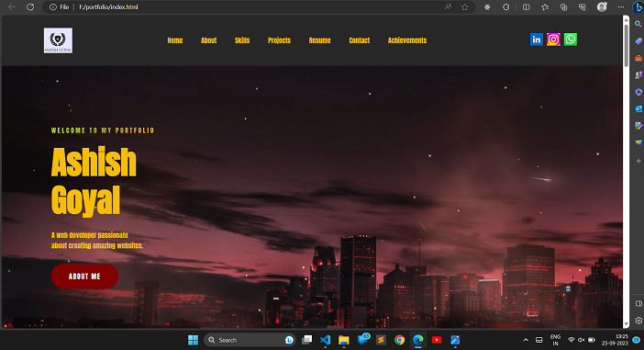The height and width of the screenshot is (350, 644).
Task: Open the Contact nav link
Action: coord(360,40)
